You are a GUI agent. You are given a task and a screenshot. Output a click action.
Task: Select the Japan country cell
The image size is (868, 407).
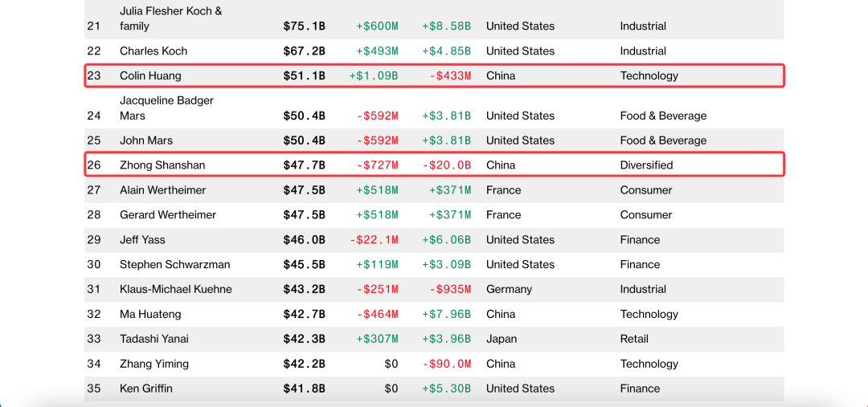click(x=501, y=339)
